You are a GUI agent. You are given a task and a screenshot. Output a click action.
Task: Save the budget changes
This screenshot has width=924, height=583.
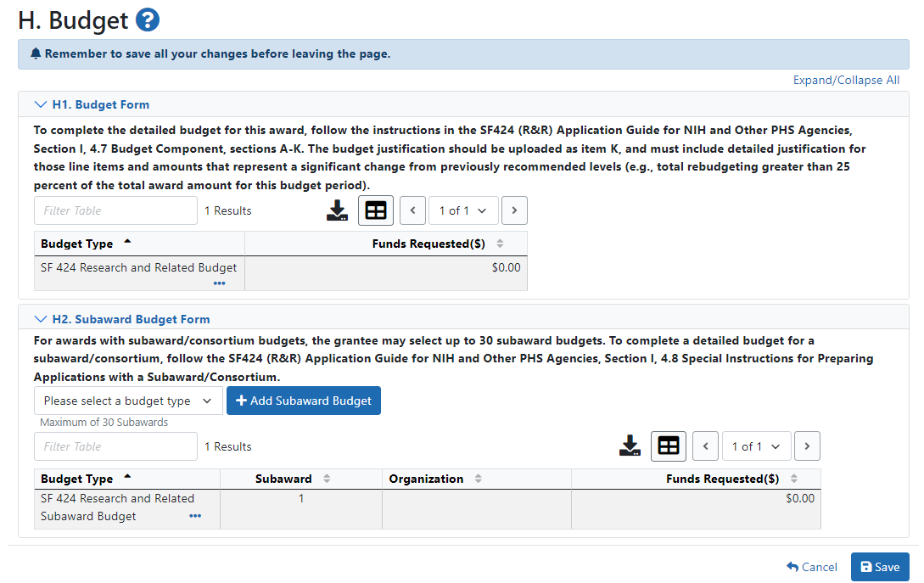pos(879,567)
